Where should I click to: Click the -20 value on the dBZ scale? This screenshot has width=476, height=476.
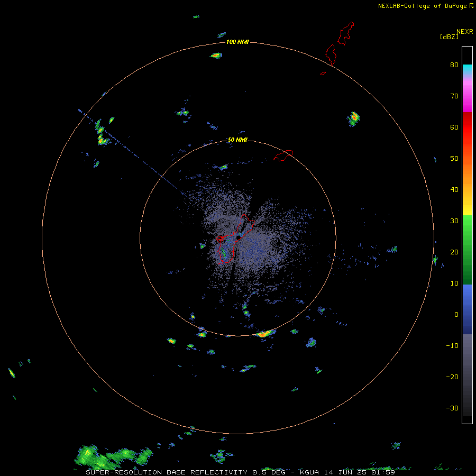[452, 377]
